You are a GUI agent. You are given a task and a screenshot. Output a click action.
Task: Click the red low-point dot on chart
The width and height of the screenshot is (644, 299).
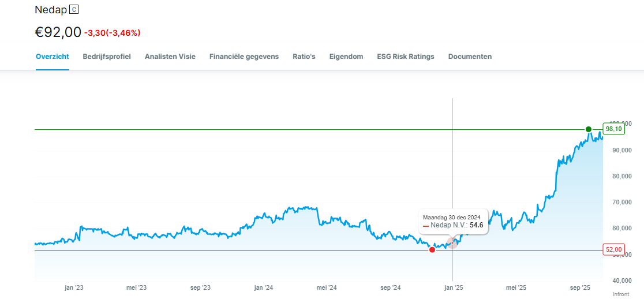pyautogui.click(x=432, y=249)
